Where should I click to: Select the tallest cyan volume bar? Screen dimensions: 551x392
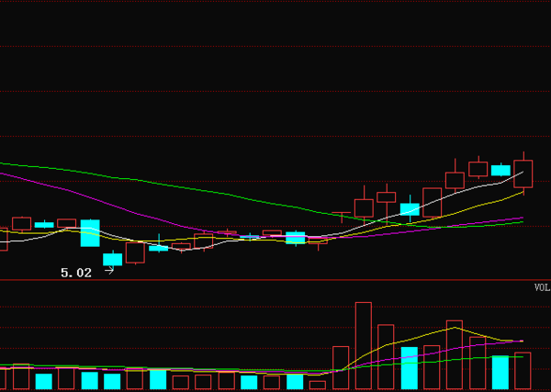[x=410, y=368]
